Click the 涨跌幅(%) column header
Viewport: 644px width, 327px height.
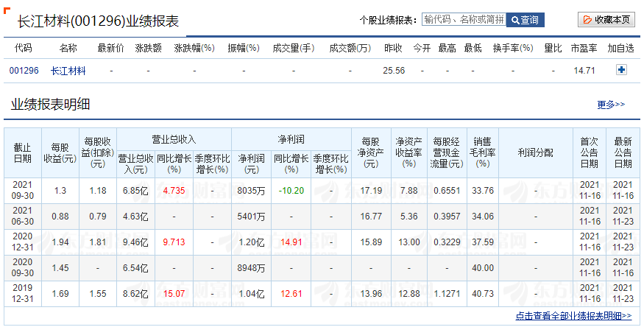(x=194, y=48)
